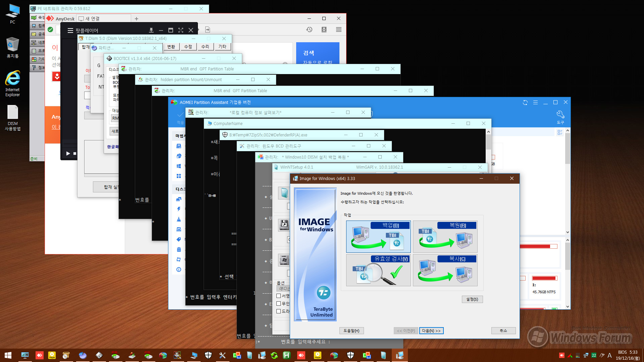Switch to the AnyDesk '새 연결' tab
Viewport: 644px width, 362px height.
coord(104,19)
